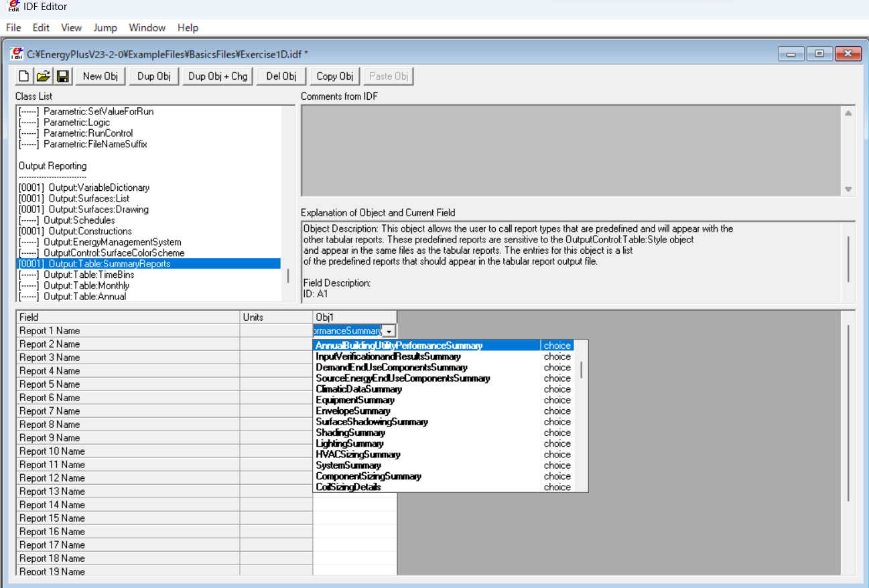Image resolution: width=869 pixels, height=588 pixels.
Task: Open the File menu
Action: pos(13,27)
